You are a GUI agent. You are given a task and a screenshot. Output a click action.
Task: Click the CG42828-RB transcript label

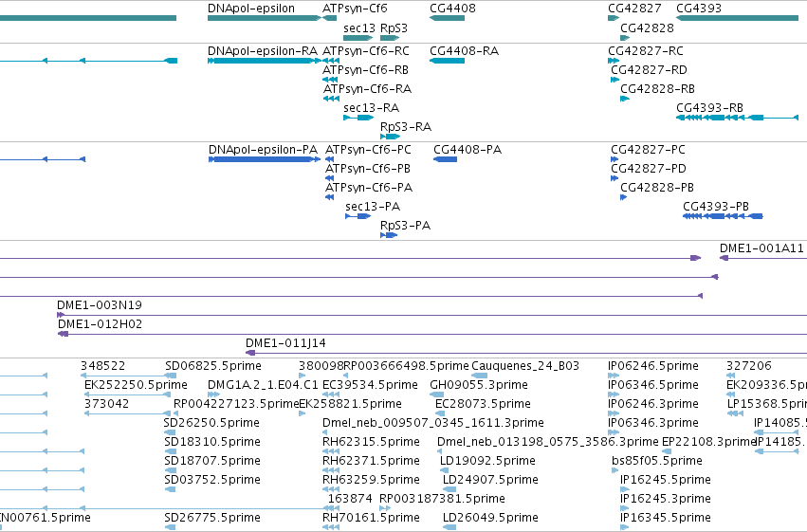tap(657, 89)
